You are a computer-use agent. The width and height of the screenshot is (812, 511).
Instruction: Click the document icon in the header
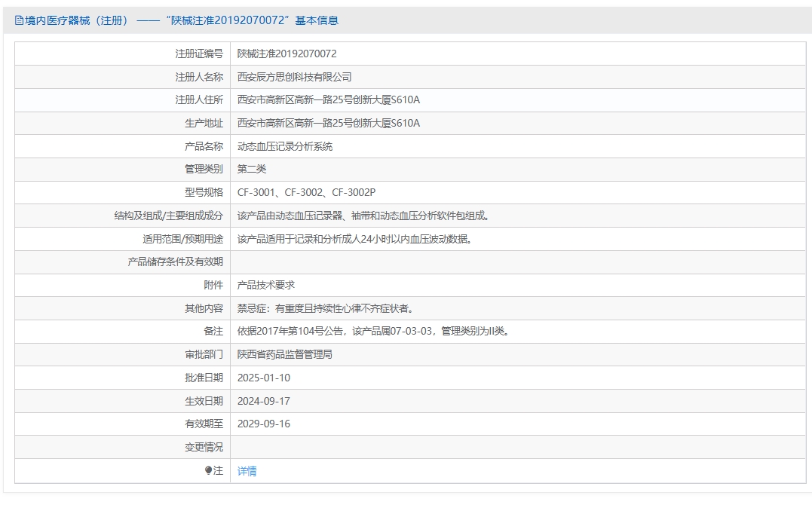tap(19, 20)
